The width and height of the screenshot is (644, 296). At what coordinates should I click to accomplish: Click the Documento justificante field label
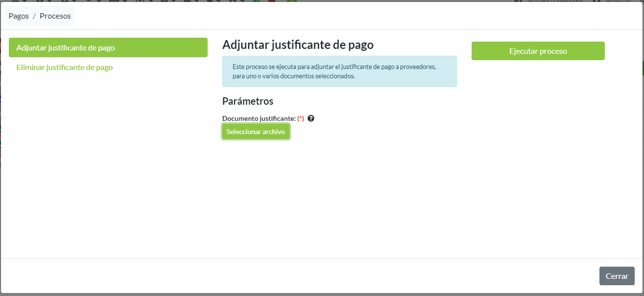(x=259, y=118)
